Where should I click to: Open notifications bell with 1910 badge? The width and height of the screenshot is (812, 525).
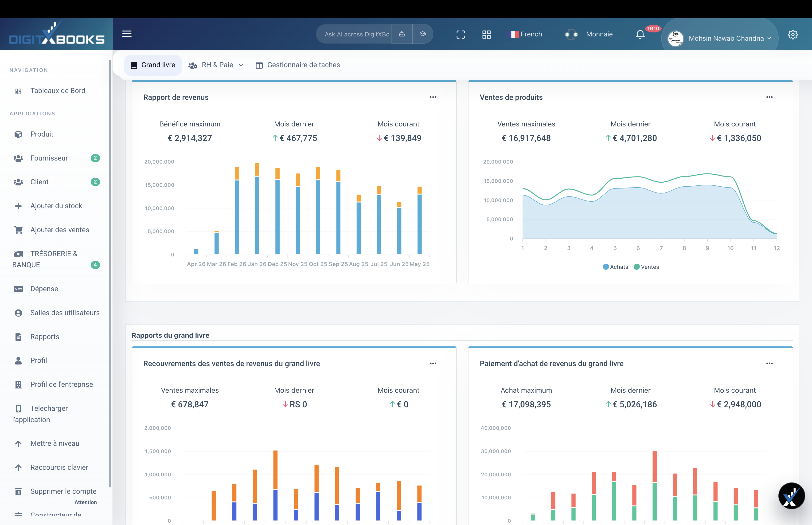pos(640,35)
